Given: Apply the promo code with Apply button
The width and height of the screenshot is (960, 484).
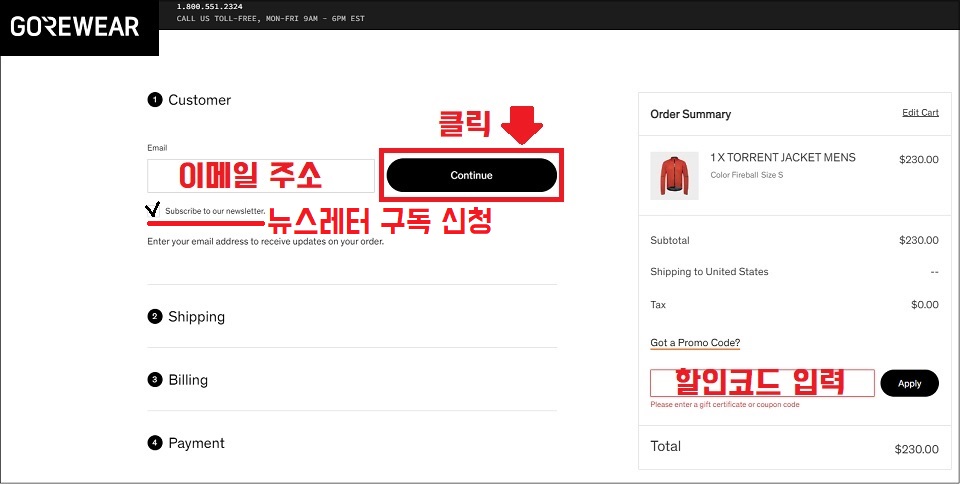Looking at the screenshot, I should click(909, 383).
